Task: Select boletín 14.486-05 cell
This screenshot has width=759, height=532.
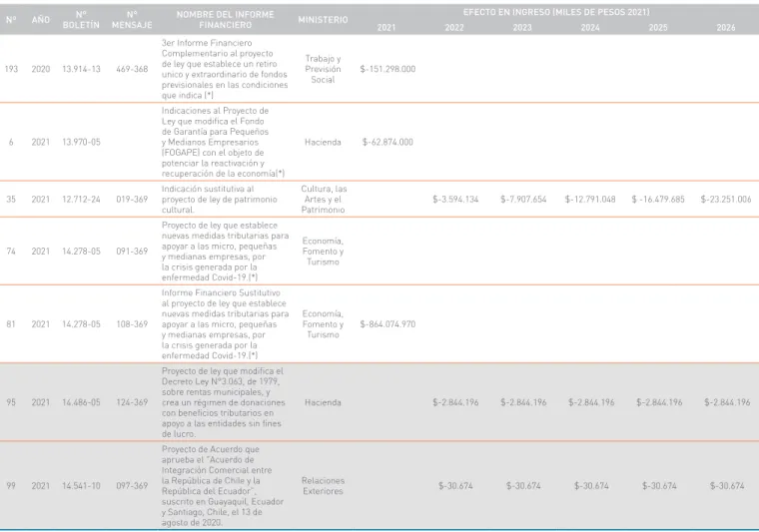Action: 81,403
